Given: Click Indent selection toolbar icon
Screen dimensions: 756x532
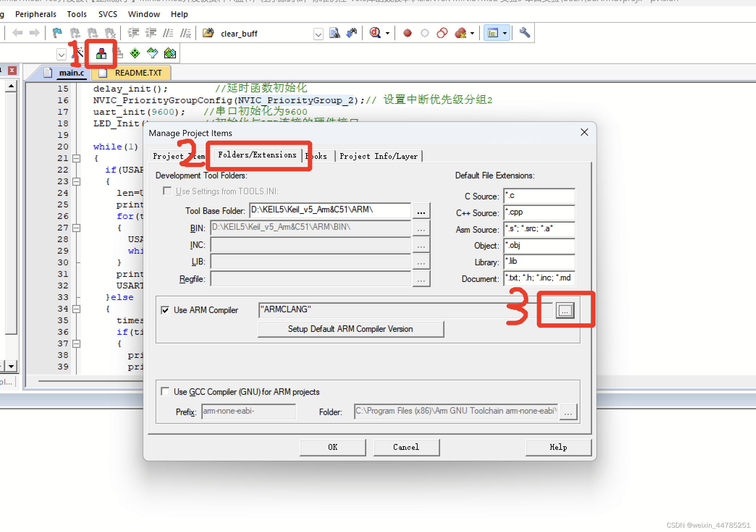Looking at the screenshot, I should tap(134, 33).
